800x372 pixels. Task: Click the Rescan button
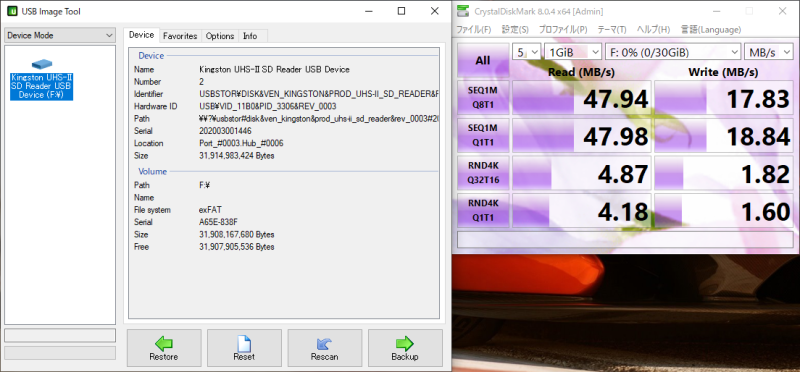[324, 349]
